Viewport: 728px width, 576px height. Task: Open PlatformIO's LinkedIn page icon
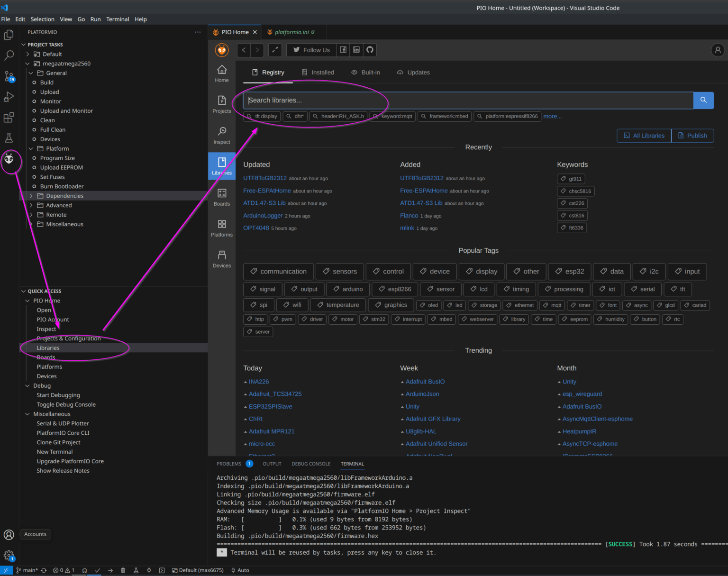(x=356, y=50)
